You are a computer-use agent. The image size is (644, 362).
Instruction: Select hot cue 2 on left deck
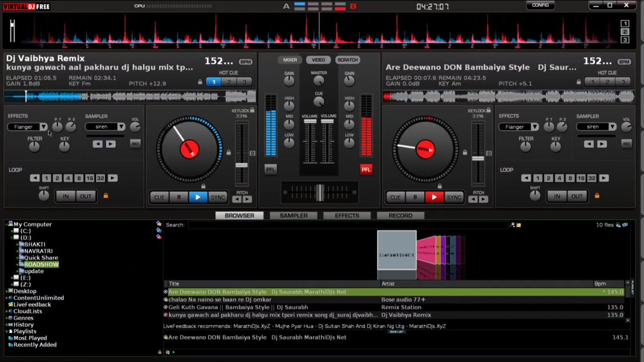[x=229, y=82]
